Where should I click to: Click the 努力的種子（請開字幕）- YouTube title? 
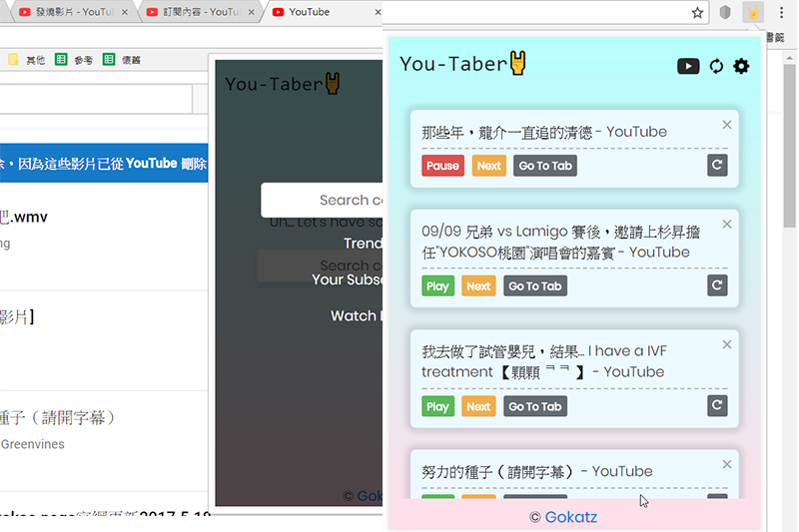pos(536,472)
